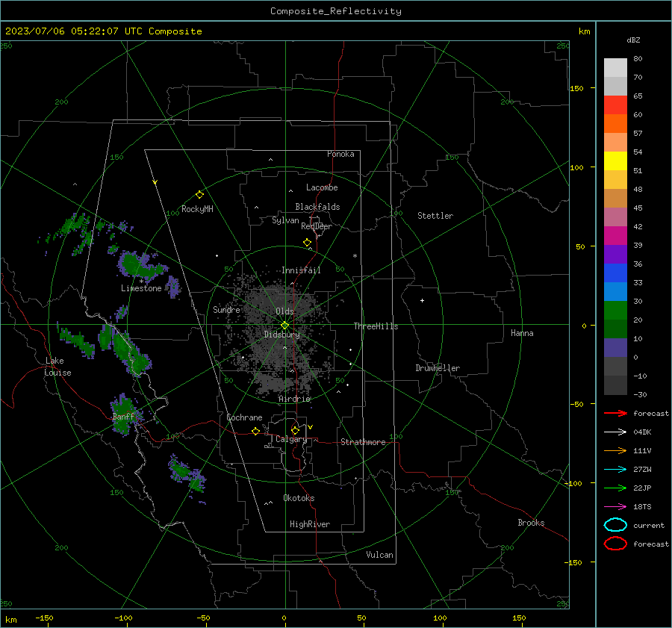Click the yellow diamond marker near RockyMH
This screenshot has height=628, width=672.
(199, 195)
